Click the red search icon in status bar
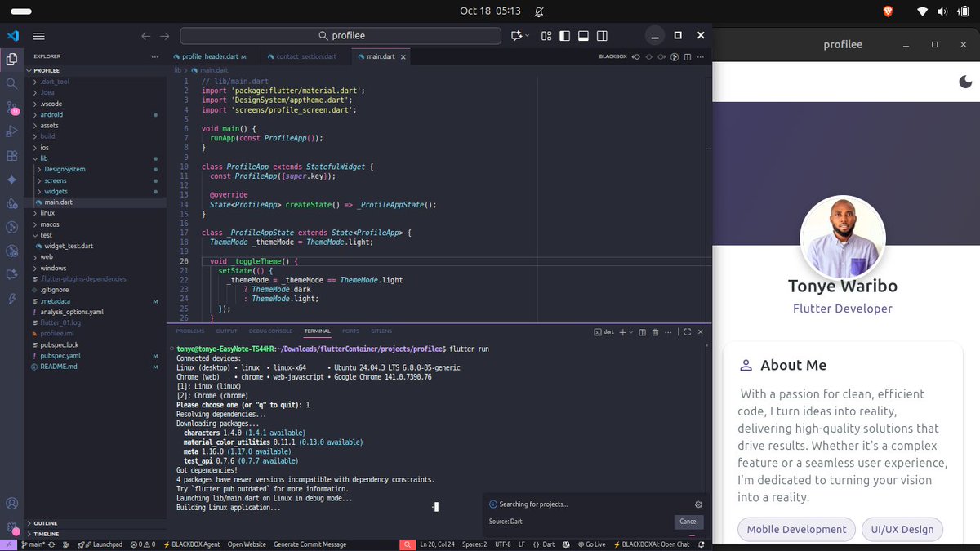Screen dimensions: 980x551 tap(408, 544)
